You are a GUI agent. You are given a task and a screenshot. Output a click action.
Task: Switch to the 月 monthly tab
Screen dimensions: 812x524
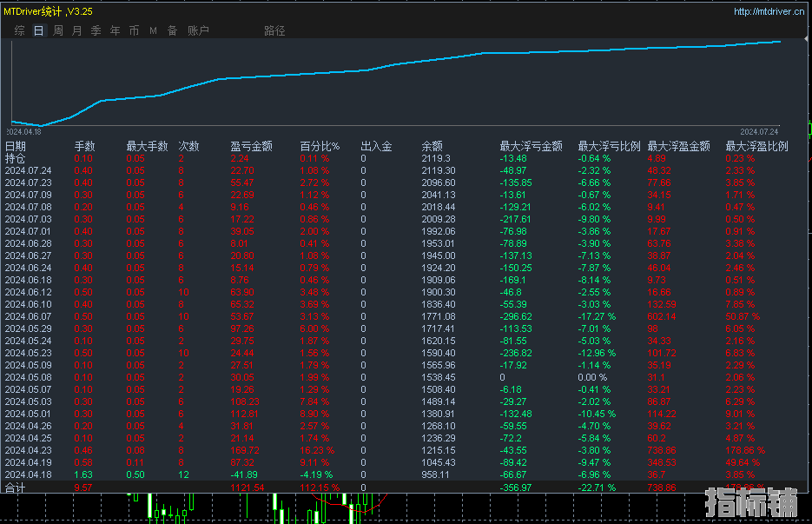pos(77,30)
